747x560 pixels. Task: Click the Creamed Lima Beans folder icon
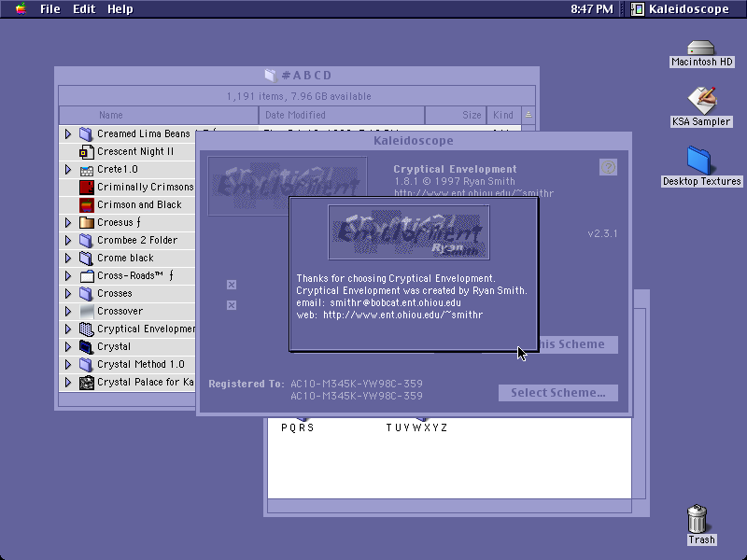pos(86,133)
